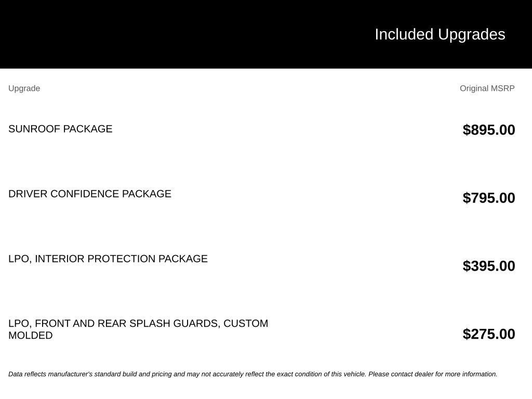Select the FRONT AND REAR SPLASH GUARDS item

[138, 329]
